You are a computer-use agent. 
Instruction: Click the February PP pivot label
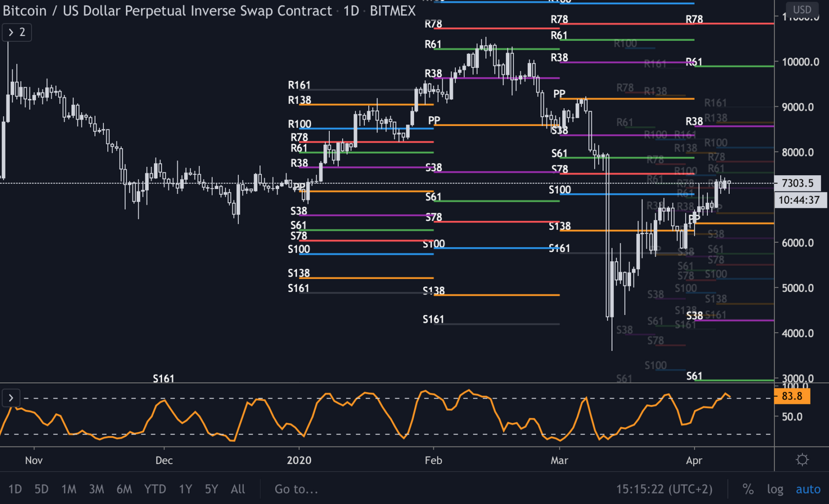click(434, 120)
